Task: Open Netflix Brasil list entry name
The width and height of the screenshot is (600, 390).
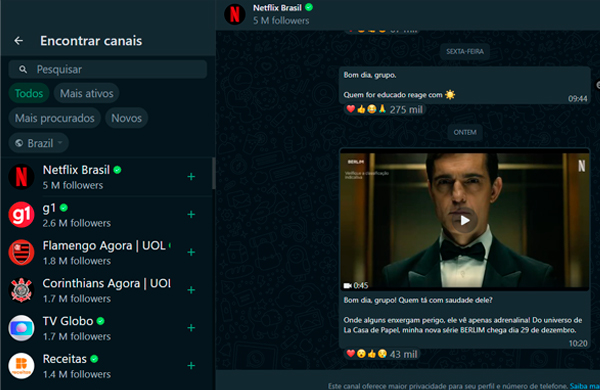Action: (x=76, y=170)
